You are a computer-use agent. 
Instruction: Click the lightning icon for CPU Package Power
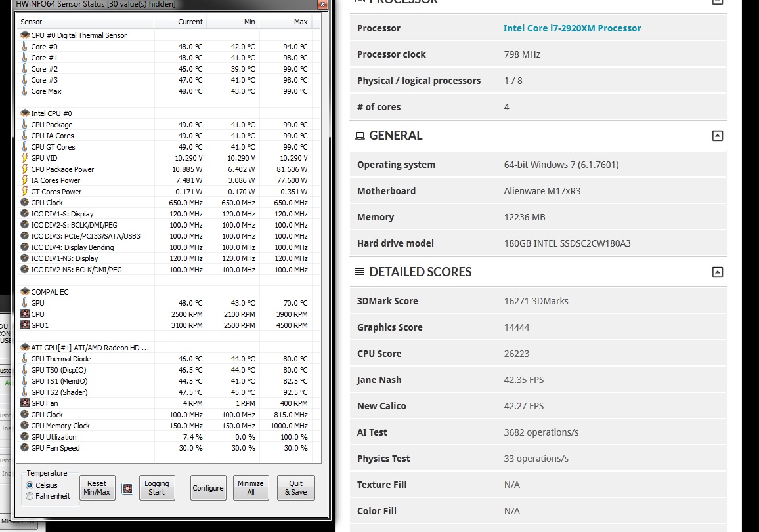(x=25, y=169)
